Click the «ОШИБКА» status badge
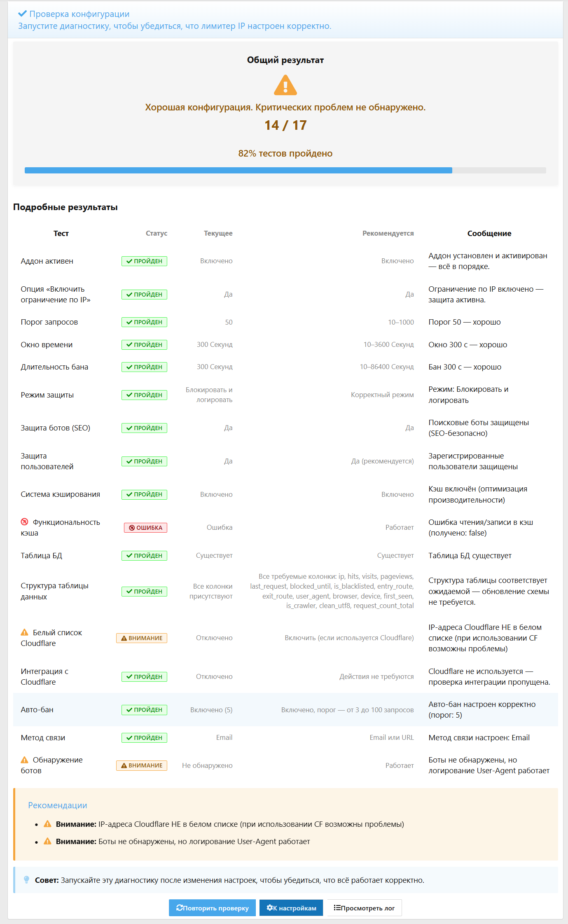The width and height of the screenshot is (568, 924). [145, 528]
